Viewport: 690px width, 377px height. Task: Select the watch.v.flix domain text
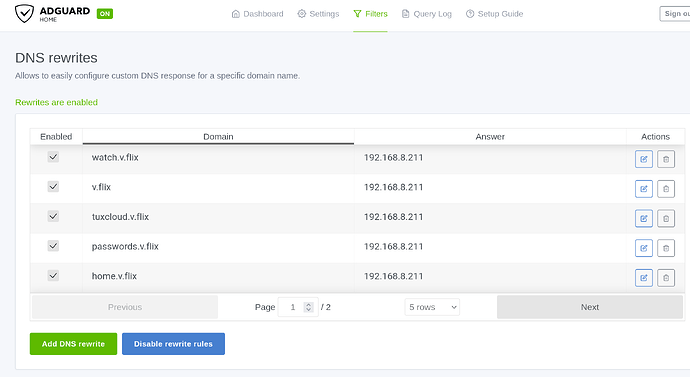115,157
